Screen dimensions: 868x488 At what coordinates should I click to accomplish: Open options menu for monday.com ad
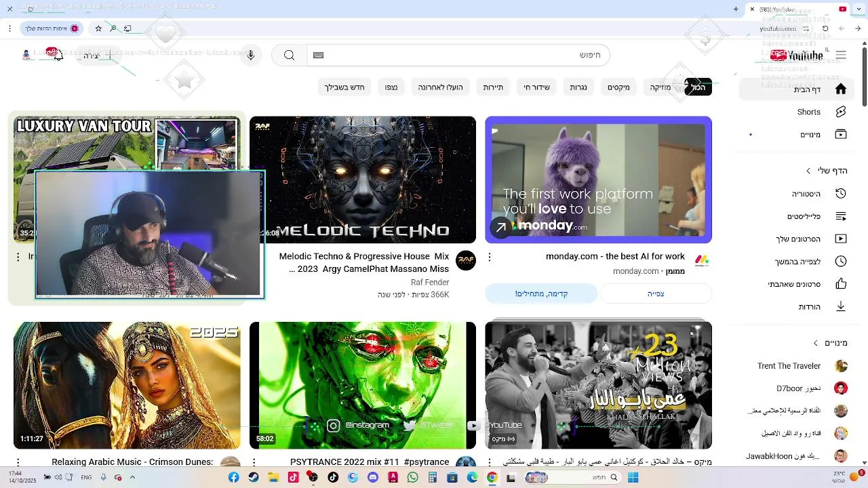coord(490,258)
